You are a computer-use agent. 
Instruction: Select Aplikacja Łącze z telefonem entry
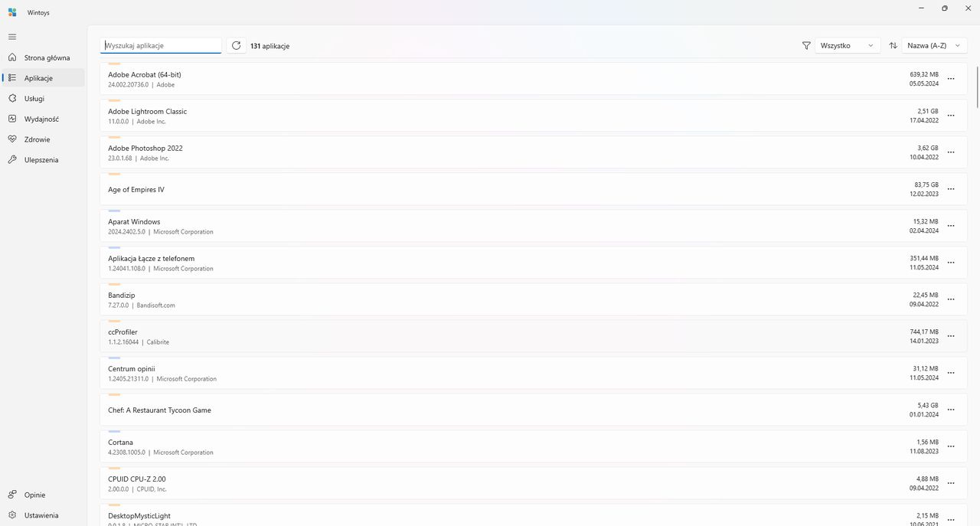click(x=534, y=263)
